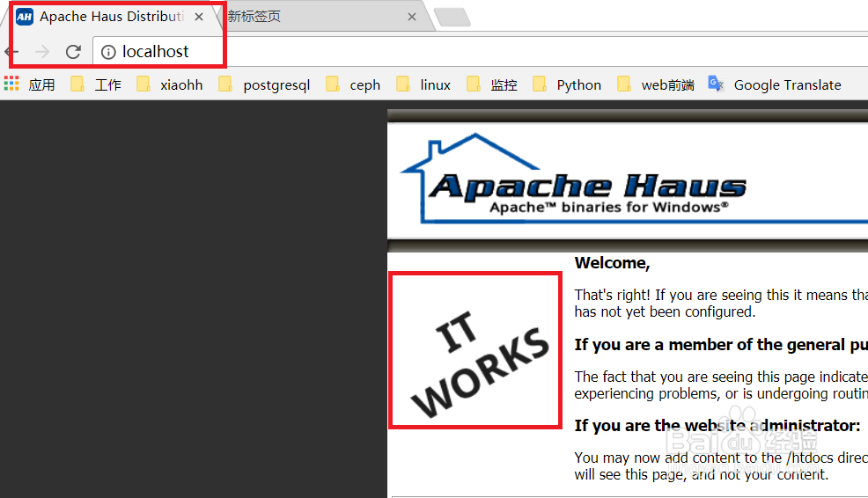Open the 工作 bookmarks folder

tap(96, 84)
